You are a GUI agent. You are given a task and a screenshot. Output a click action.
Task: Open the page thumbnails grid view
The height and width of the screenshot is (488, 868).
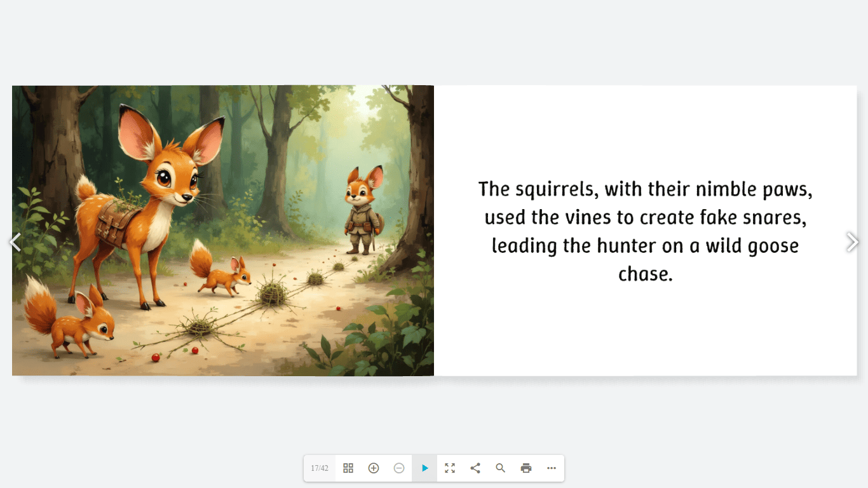coord(348,468)
